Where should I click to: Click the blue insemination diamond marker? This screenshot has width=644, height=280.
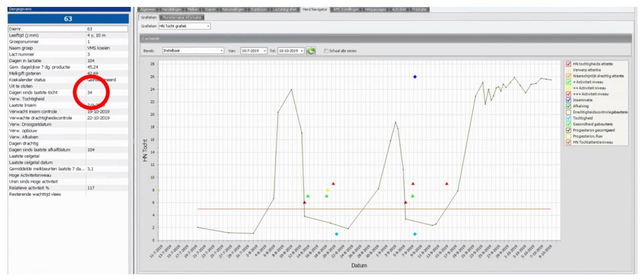coord(415,77)
